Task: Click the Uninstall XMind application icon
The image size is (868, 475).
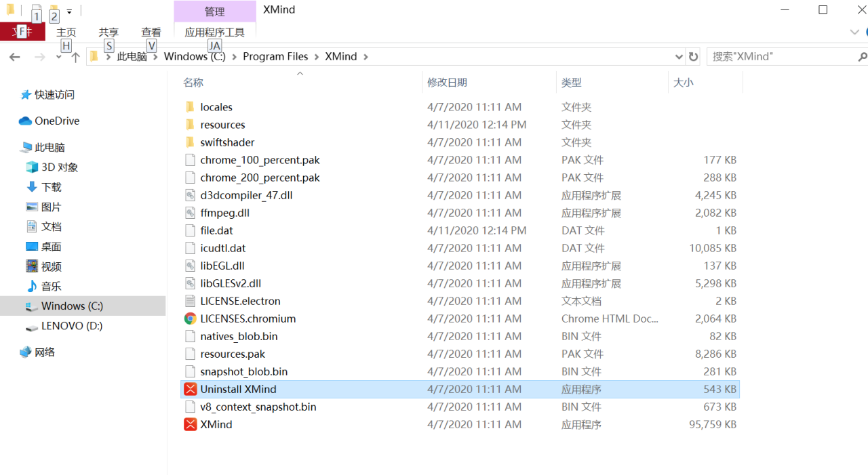Action: click(x=190, y=389)
